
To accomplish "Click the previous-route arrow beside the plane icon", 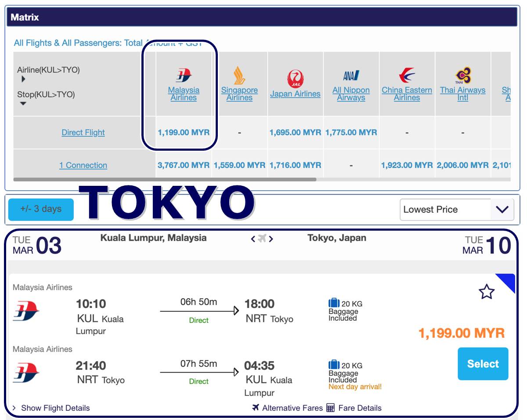I will (253, 239).
